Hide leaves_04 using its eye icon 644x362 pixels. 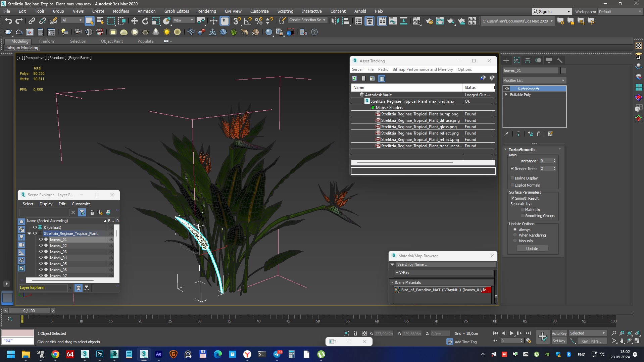tap(41, 258)
